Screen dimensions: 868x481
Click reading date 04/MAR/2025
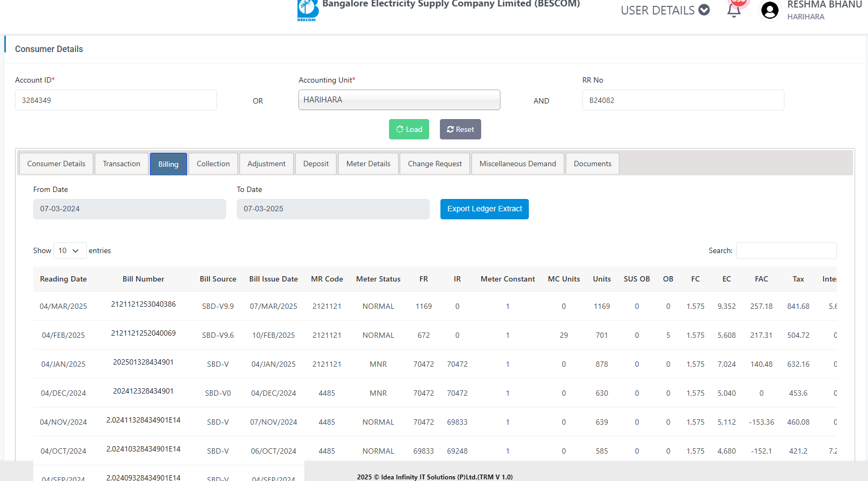(x=63, y=306)
